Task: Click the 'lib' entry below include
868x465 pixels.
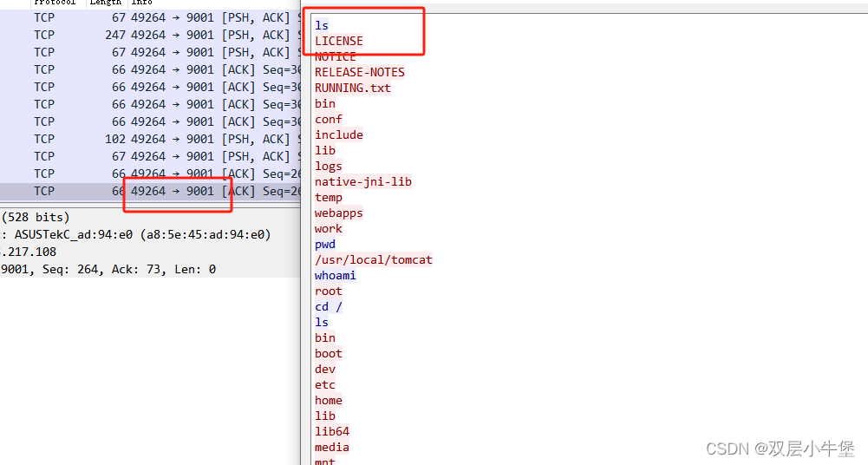Action: [x=325, y=150]
